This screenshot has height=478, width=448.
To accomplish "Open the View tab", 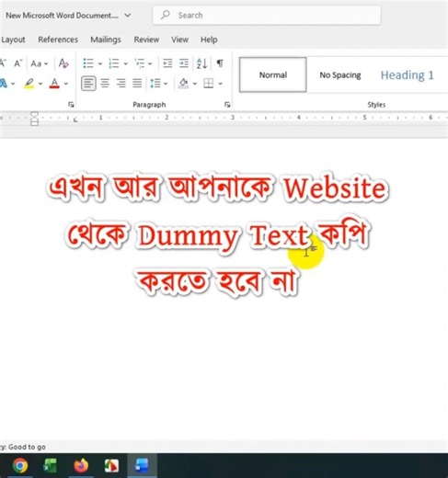I will (179, 40).
